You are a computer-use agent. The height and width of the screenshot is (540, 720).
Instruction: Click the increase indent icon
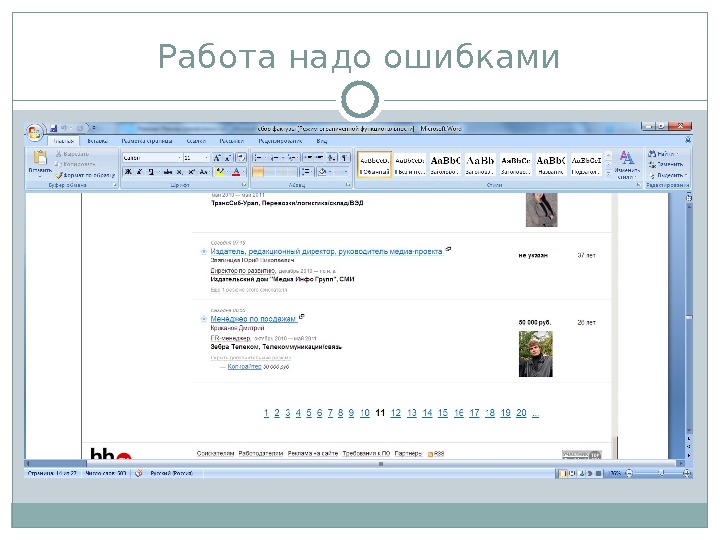(319, 158)
